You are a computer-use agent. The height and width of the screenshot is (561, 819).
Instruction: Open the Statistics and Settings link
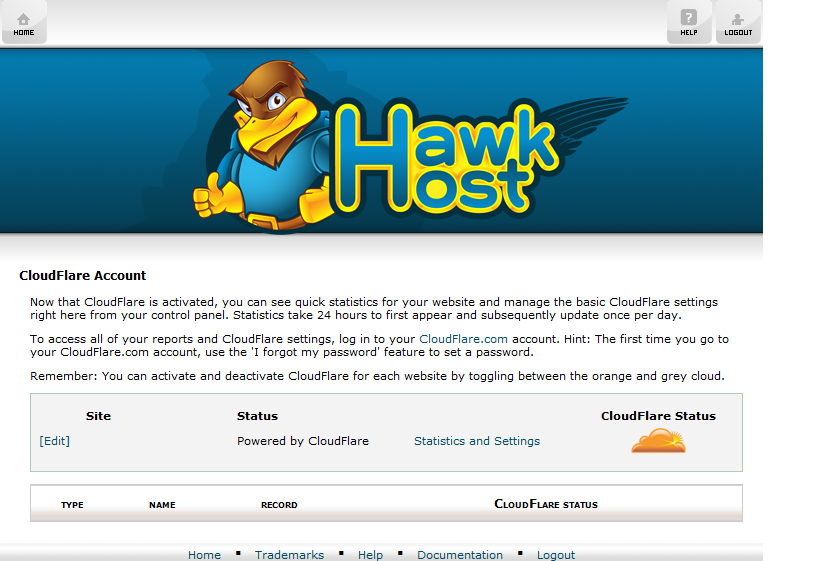(x=476, y=441)
